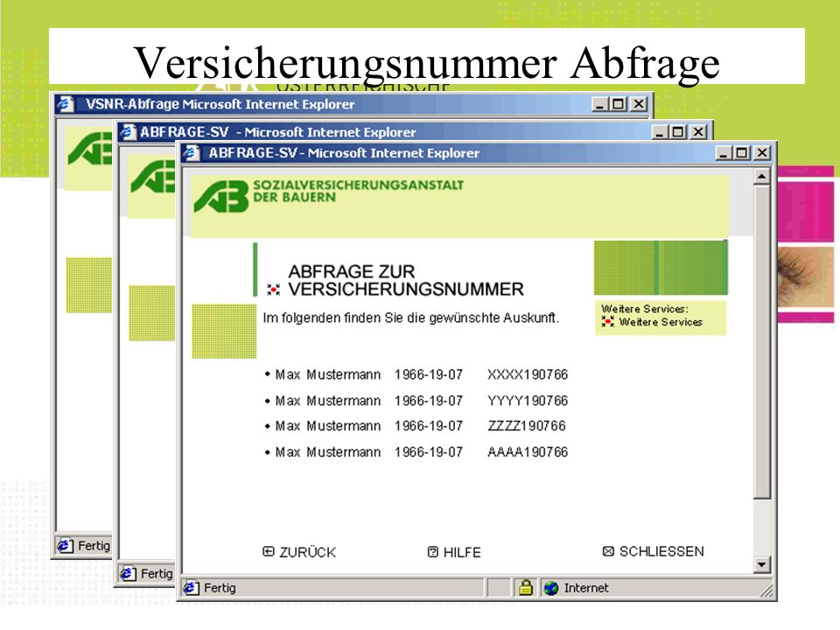Click the date 1966-19-07 in the ZZZZ190766 row
The image size is (840, 630).
point(429,426)
